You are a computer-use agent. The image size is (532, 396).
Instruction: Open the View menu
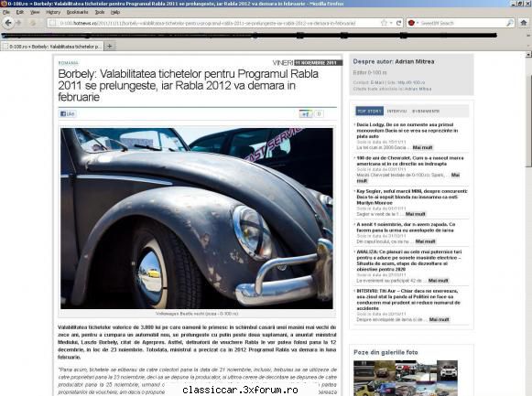[35, 12]
